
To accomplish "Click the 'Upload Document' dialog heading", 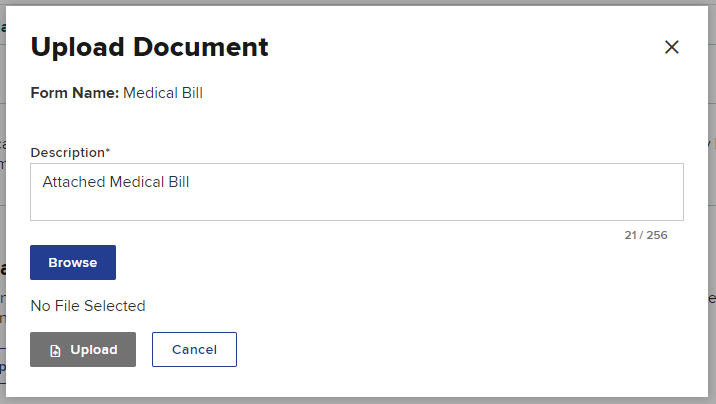I will pos(150,47).
